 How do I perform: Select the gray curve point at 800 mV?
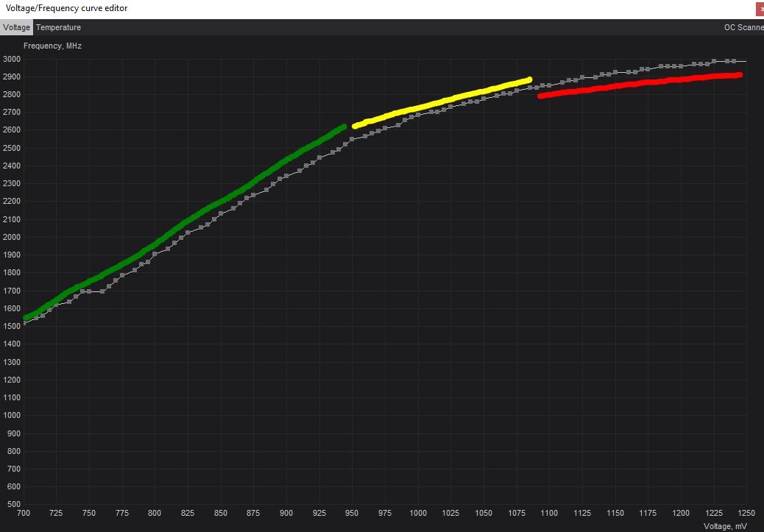(155, 254)
